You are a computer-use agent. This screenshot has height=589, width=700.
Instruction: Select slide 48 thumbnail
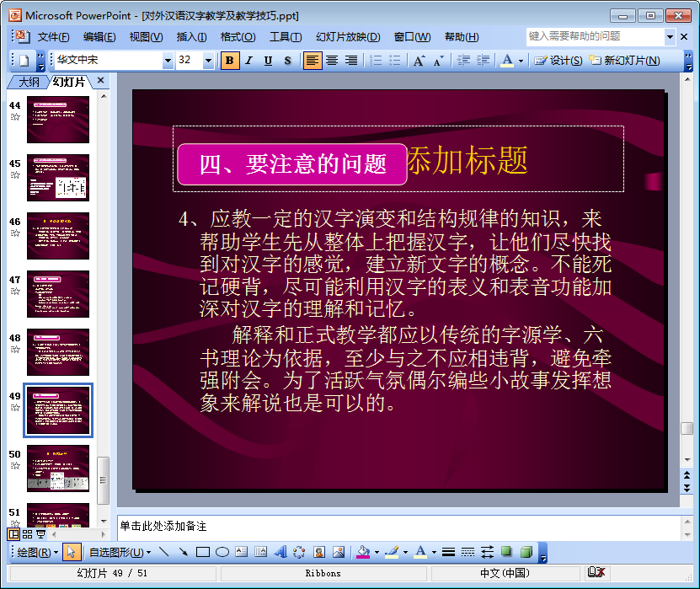[58, 352]
